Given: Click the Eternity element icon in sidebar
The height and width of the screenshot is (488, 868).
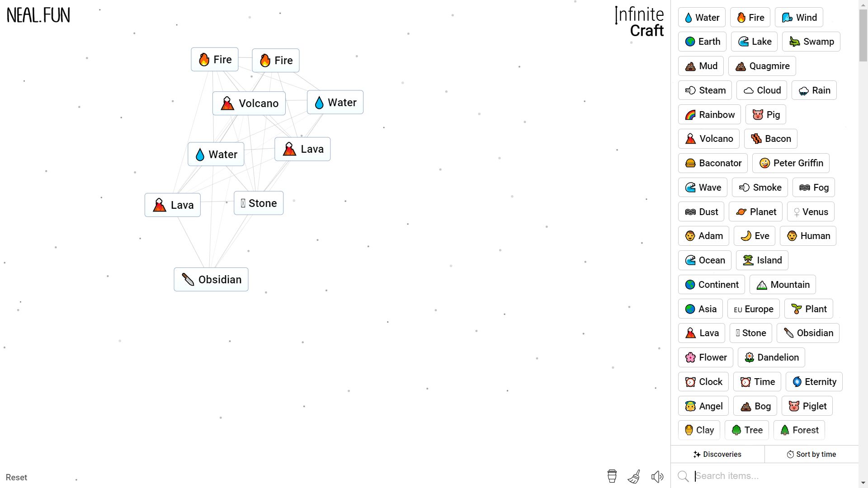Looking at the screenshot, I should coord(798,381).
